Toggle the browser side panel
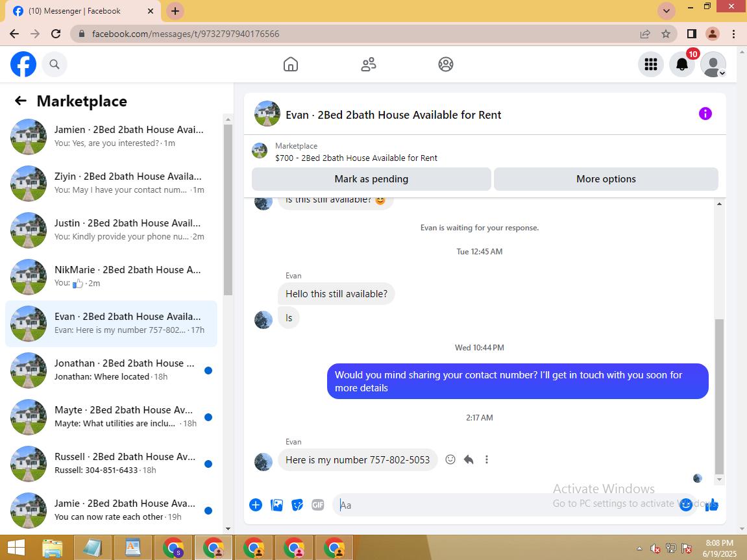Screen dimensions: 747x560 click(x=691, y=34)
